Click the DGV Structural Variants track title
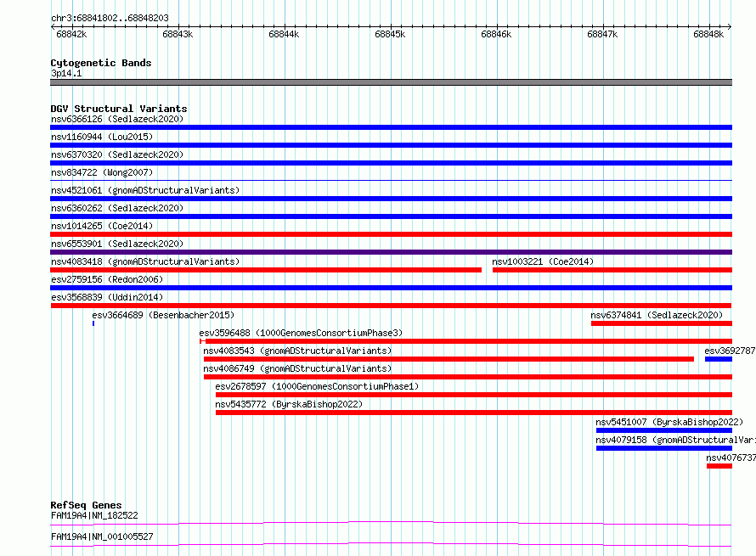756x556 pixels. [119, 109]
